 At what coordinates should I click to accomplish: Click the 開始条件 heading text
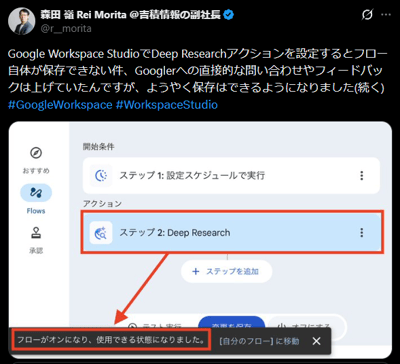98,147
